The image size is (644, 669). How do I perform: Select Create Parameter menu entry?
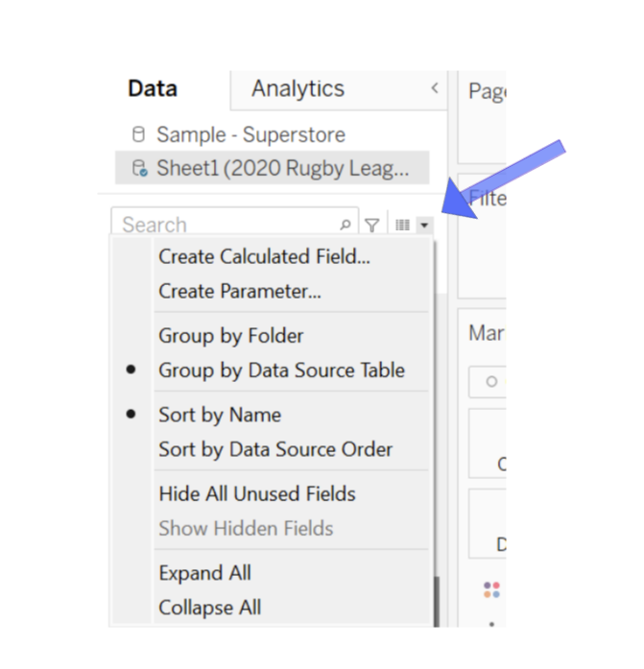pos(239,291)
